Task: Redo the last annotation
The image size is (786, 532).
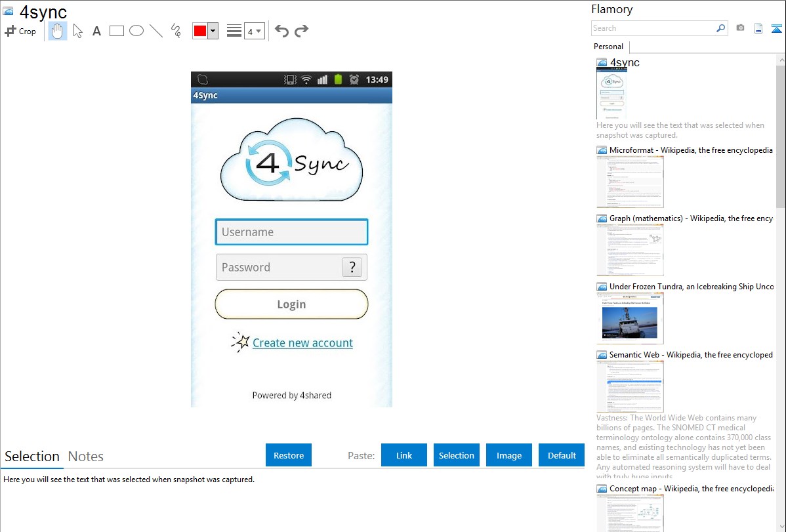Action: point(301,31)
